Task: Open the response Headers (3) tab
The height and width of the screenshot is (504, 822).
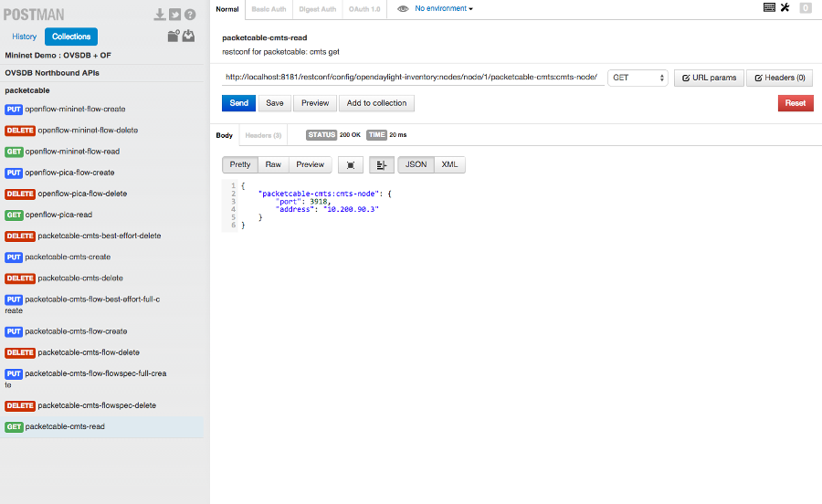Action: [x=263, y=135]
